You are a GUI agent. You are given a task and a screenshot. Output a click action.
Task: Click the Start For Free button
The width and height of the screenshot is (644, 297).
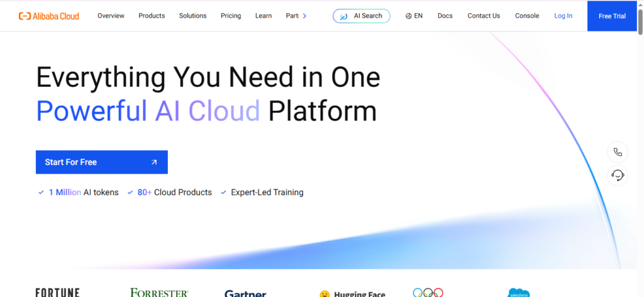(102, 162)
